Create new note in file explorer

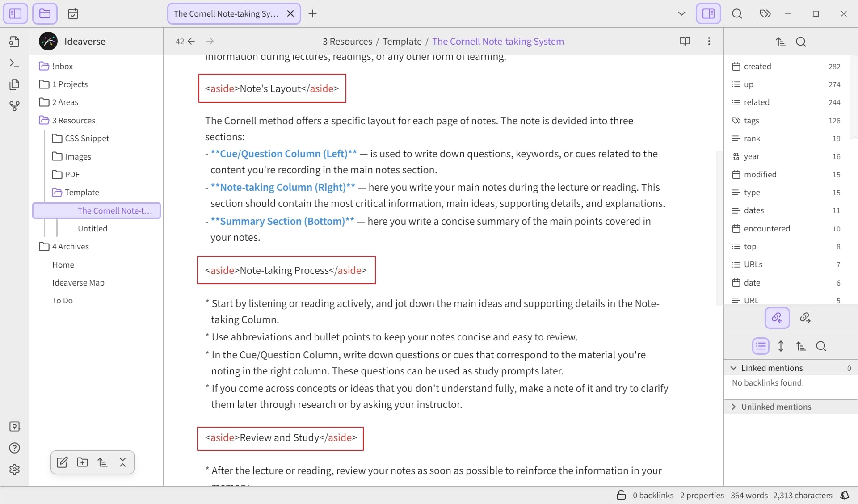pos(62,462)
